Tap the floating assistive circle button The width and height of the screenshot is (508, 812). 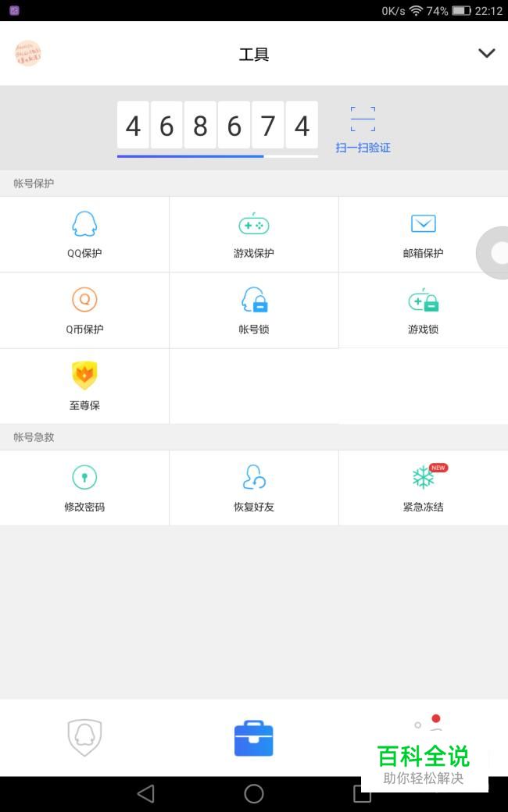click(x=492, y=253)
